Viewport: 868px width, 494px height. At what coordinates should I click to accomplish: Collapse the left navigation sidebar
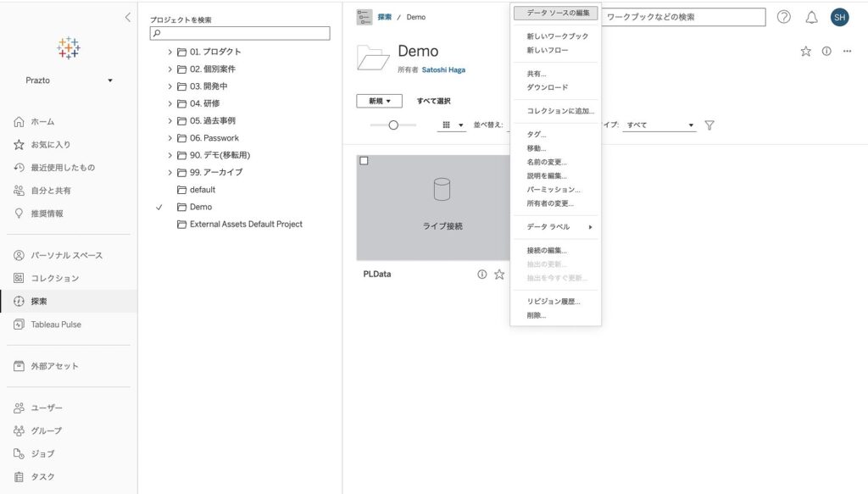[128, 17]
